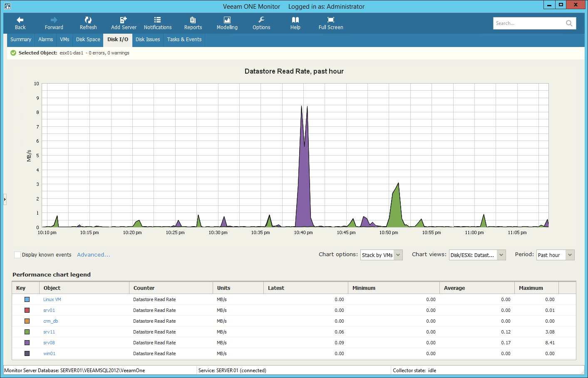Navigate Forward with the arrow icon
The height and width of the screenshot is (378, 588).
tap(54, 23)
